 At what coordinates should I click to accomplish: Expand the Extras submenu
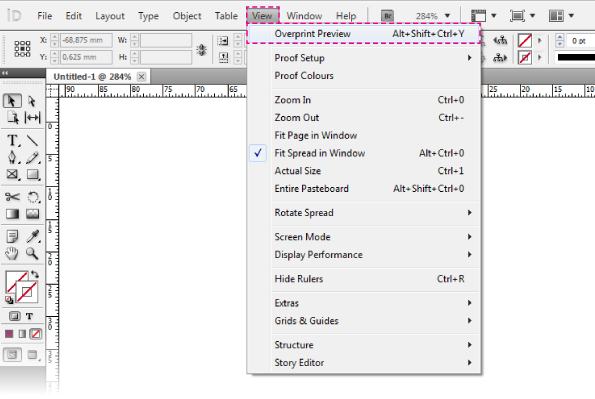(x=363, y=303)
